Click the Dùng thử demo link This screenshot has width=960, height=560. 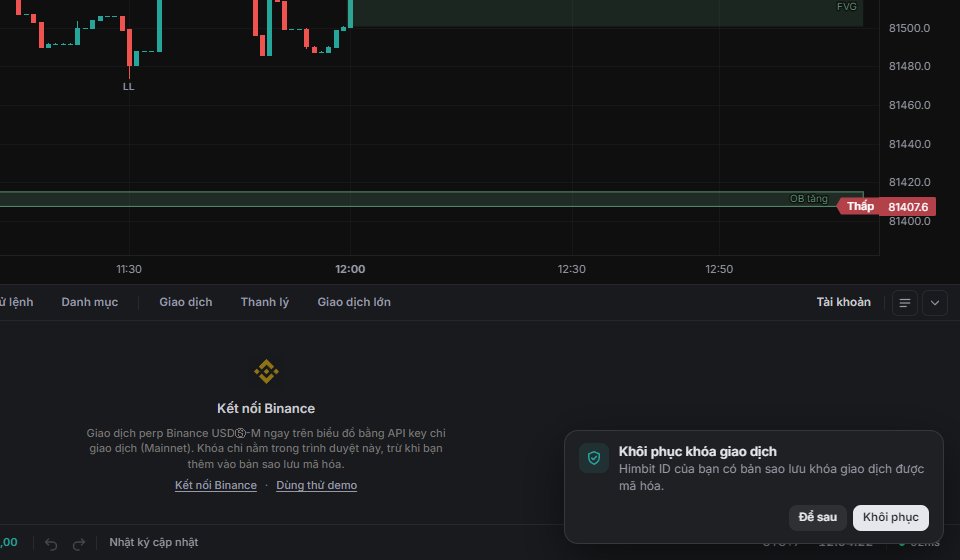tap(317, 485)
